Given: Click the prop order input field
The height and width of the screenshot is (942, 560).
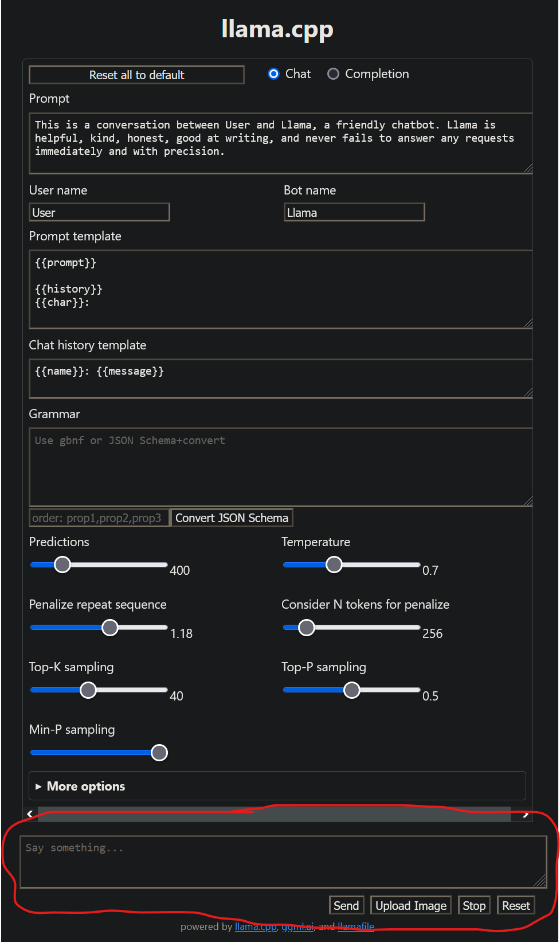Looking at the screenshot, I should point(100,518).
